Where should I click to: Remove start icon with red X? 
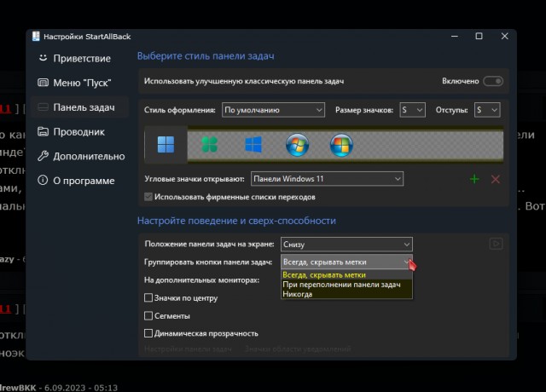coord(496,179)
